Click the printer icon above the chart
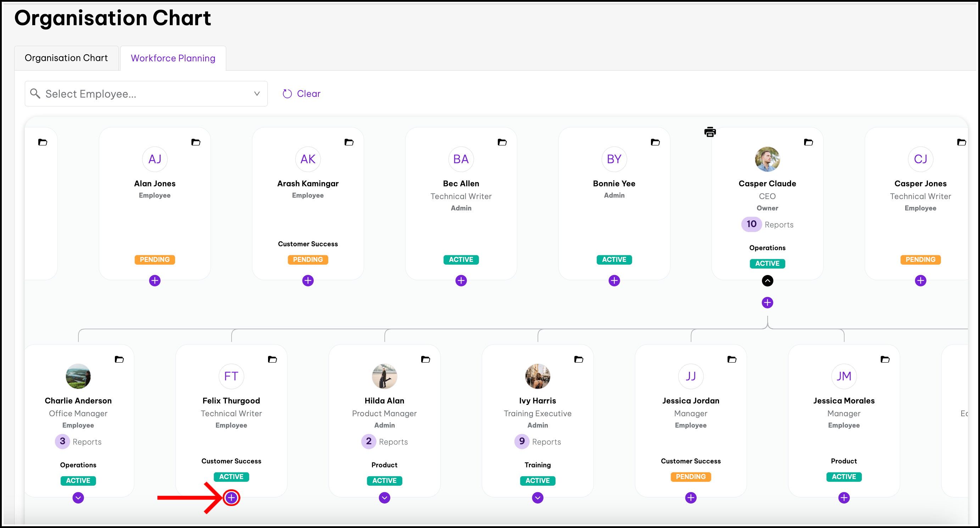This screenshot has height=528, width=980. [709, 132]
